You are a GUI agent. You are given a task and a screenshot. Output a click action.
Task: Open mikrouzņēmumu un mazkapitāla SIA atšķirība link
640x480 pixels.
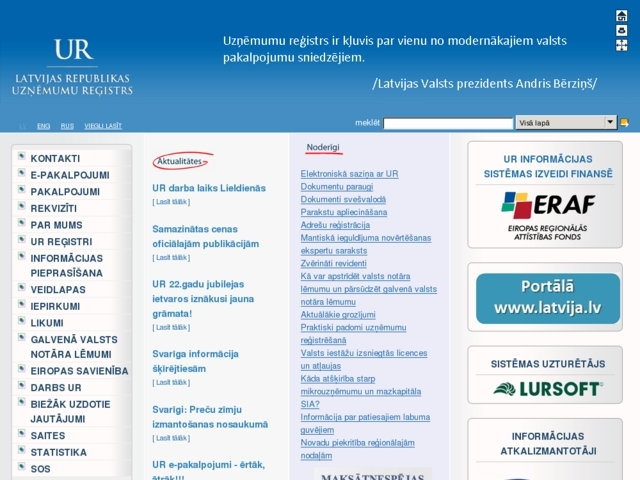(361, 391)
